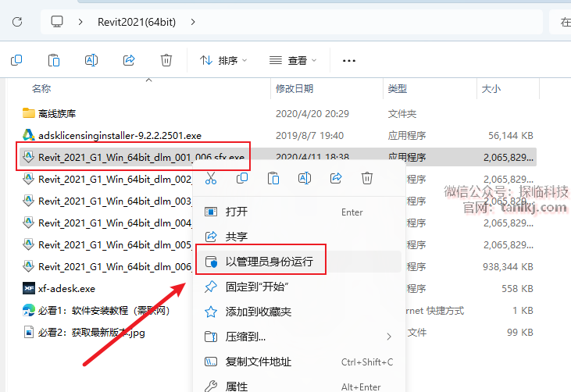Click the Edge icon of 必看1 shortcut

pyautogui.click(x=29, y=310)
